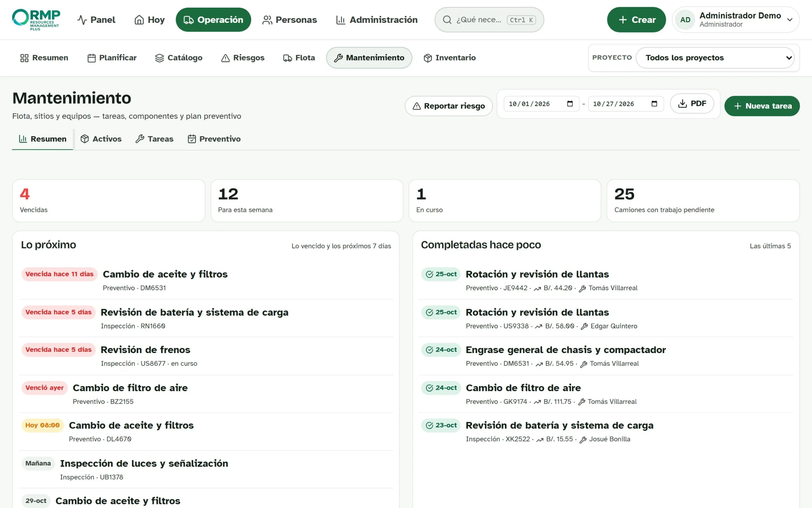Open the 4 Vencidas summary card
The height and width of the screenshot is (508, 812).
coord(109,201)
